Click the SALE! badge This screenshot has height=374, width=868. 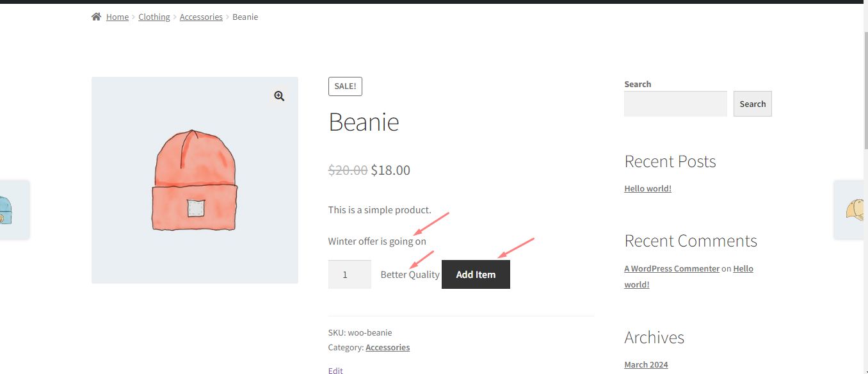tap(345, 86)
